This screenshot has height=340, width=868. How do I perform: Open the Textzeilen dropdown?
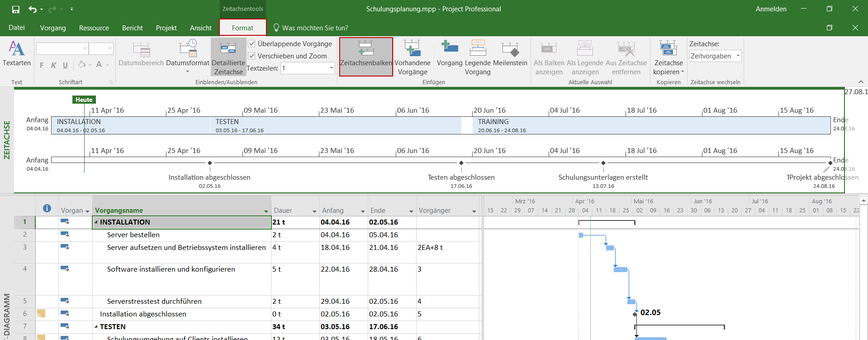pyautogui.click(x=331, y=68)
